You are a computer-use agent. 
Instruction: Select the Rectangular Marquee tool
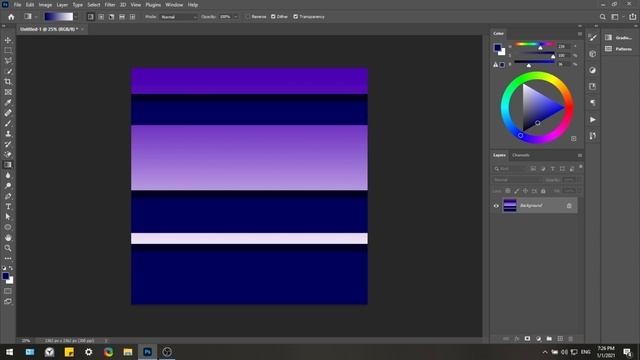pos(8,50)
